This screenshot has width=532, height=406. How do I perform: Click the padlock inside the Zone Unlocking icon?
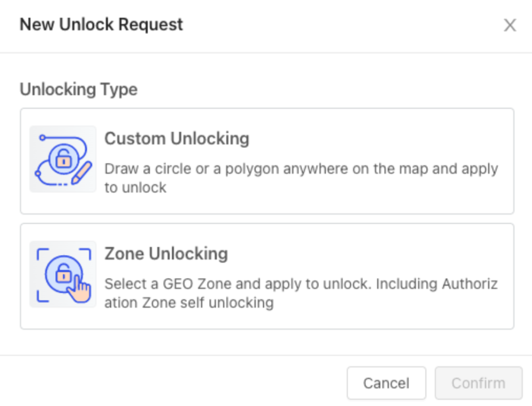62,274
